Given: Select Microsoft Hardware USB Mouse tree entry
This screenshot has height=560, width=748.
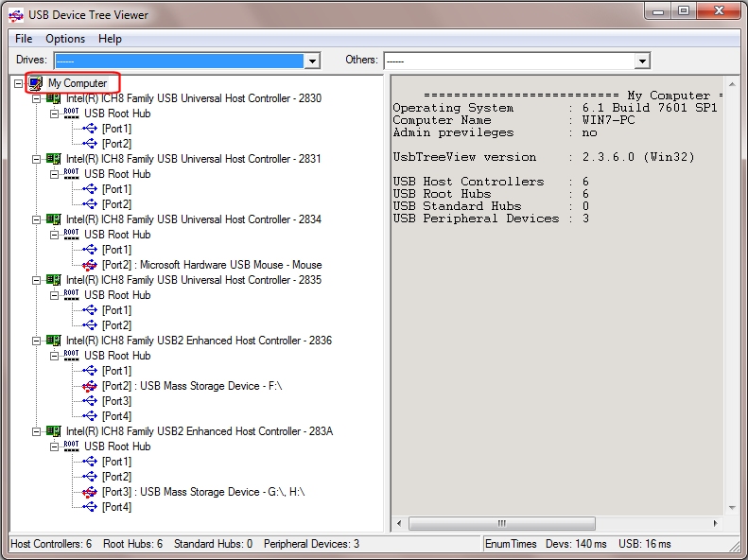Looking at the screenshot, I should coord(212,265).
